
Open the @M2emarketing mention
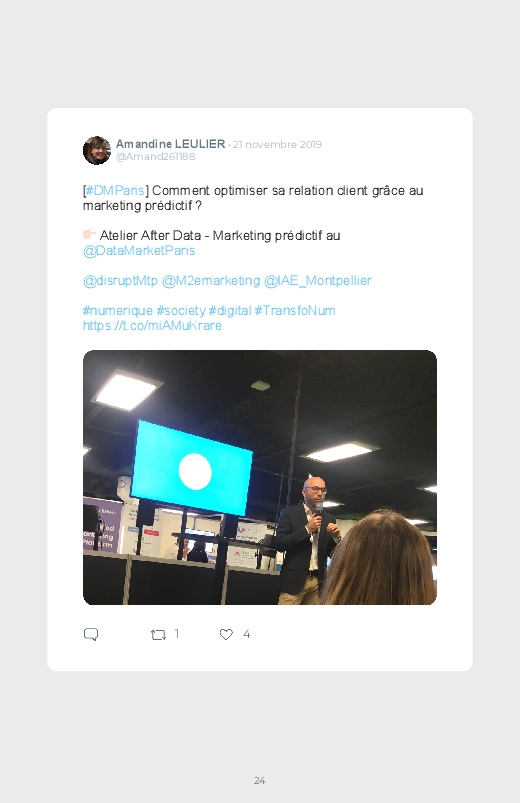[211, 281]
